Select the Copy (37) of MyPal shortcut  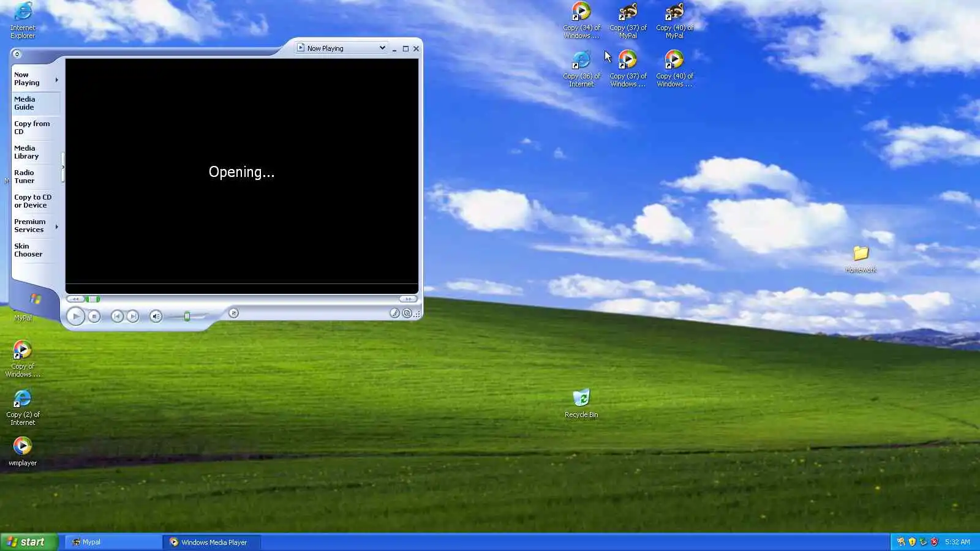628,20
